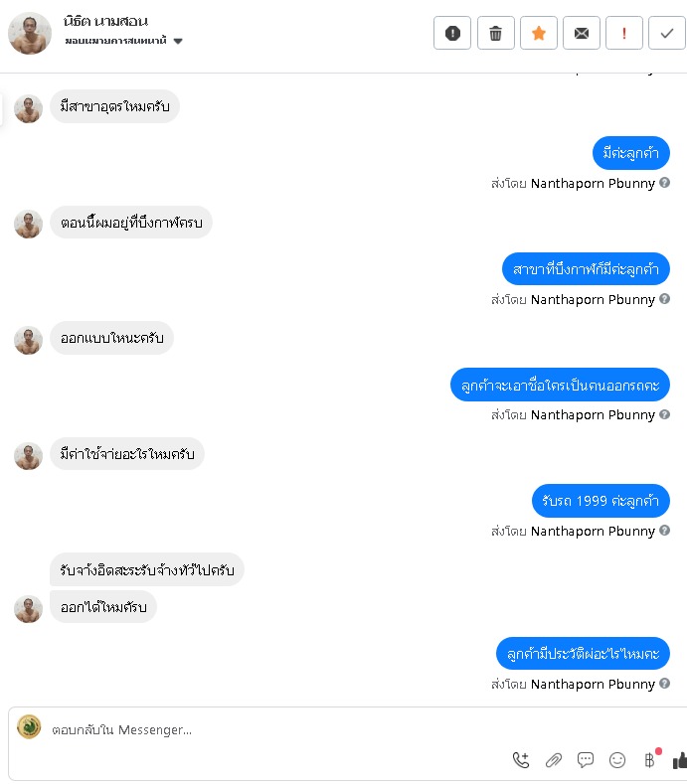Delete the conversation with the trash icon

[x=495, y=33]
